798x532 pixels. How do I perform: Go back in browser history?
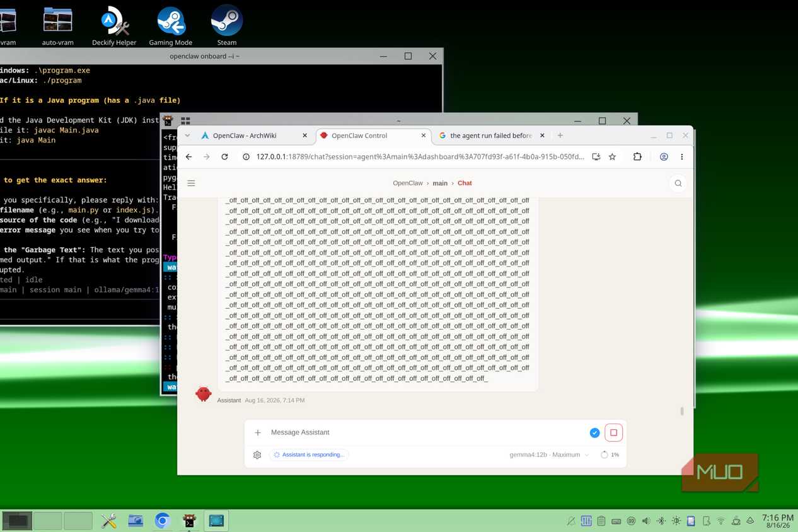189,157
